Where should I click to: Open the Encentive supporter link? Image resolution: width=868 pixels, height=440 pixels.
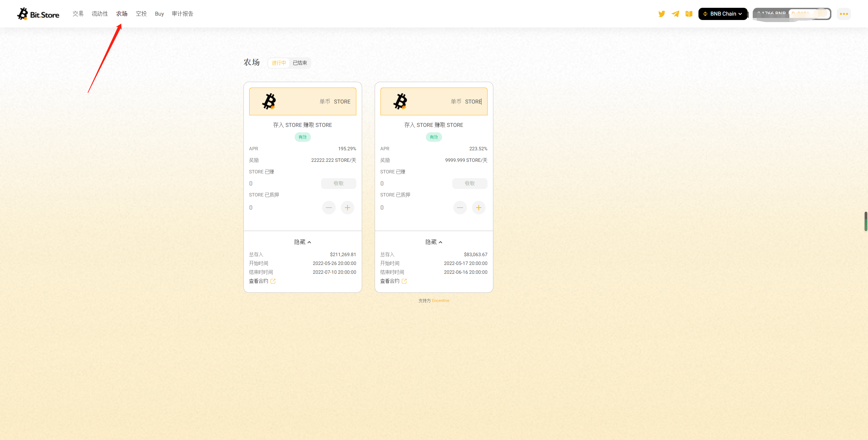pyautogui.click(x=440, y=301)
